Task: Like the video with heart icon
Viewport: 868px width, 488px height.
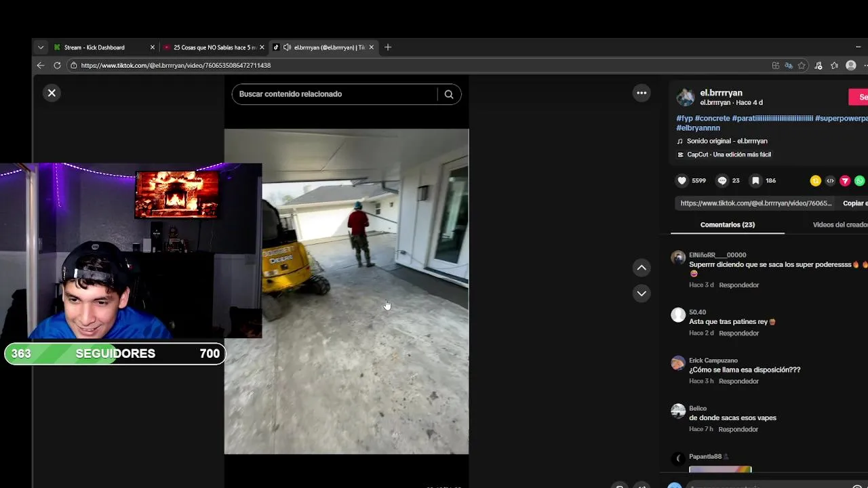Action: (x=682, y=180)
